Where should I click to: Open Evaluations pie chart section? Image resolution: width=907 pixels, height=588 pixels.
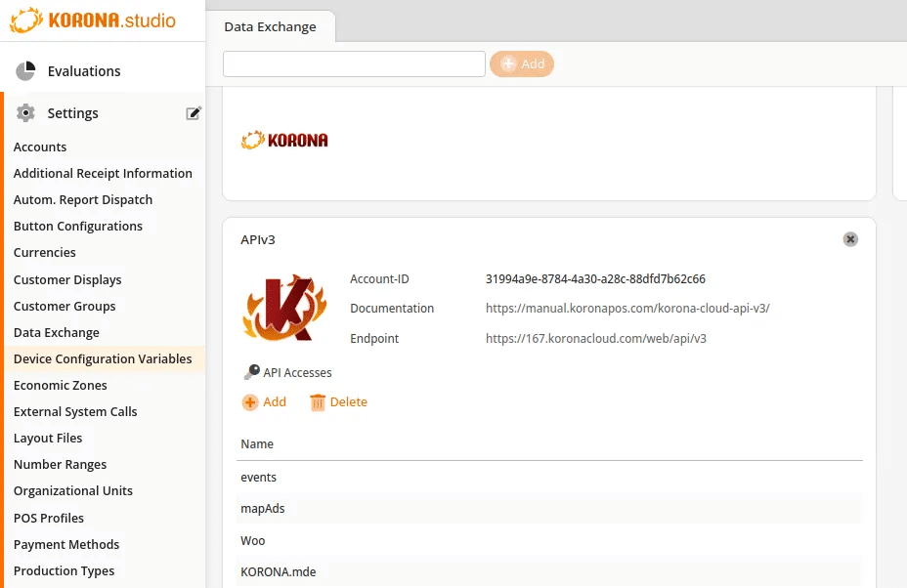(26, 71)
